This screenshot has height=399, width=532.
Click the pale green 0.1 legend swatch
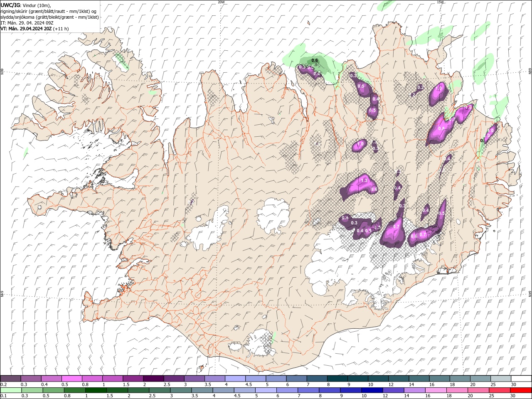10,390
